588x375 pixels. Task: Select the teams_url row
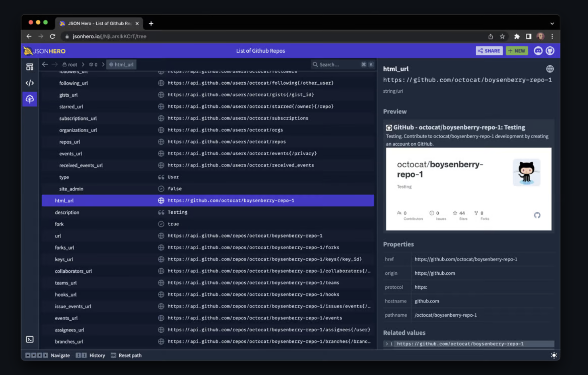pyautogui.click(x=208, y=283)
